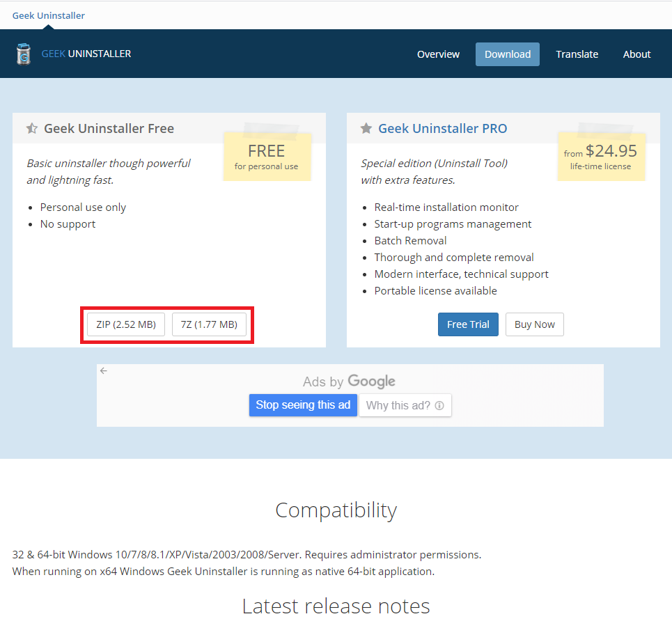Click the Special edition (Uninstall Tool) description

[434, 172]
